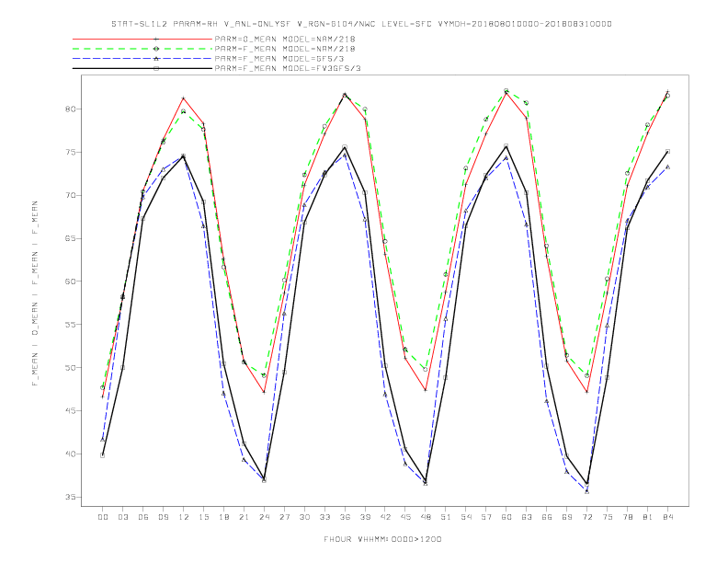Click x-axis forecast hour label 45

click(405, 517)
